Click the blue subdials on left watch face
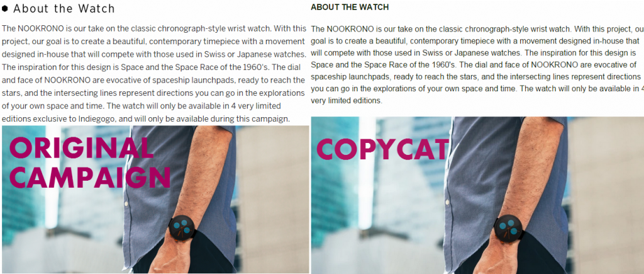 coord(182,227)
